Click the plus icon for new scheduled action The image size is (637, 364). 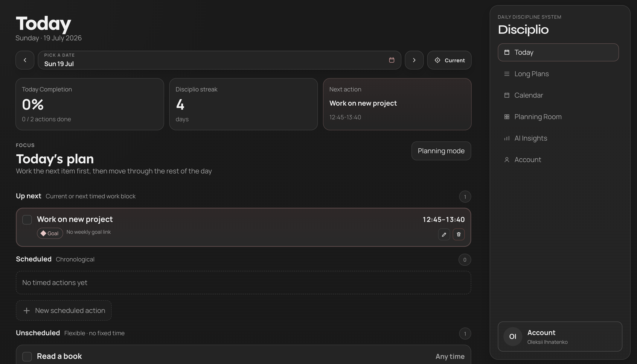click(26, 311)
